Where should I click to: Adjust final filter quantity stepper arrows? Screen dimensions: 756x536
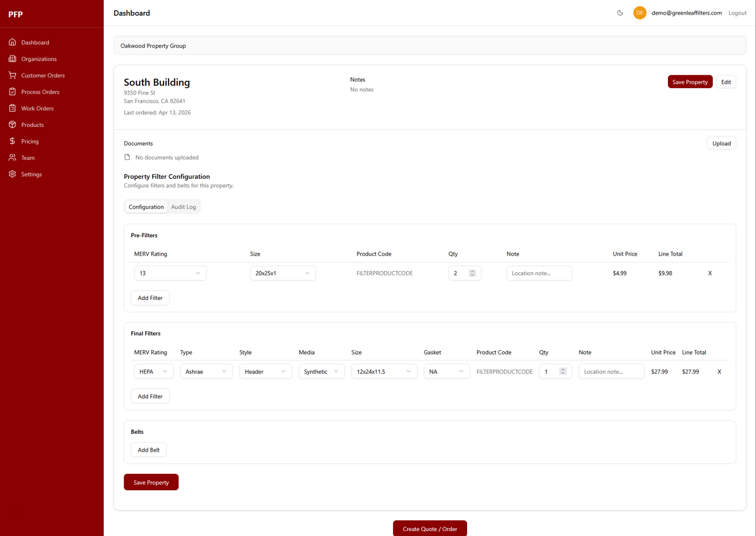pyautogui.click(x=563, y=372)
